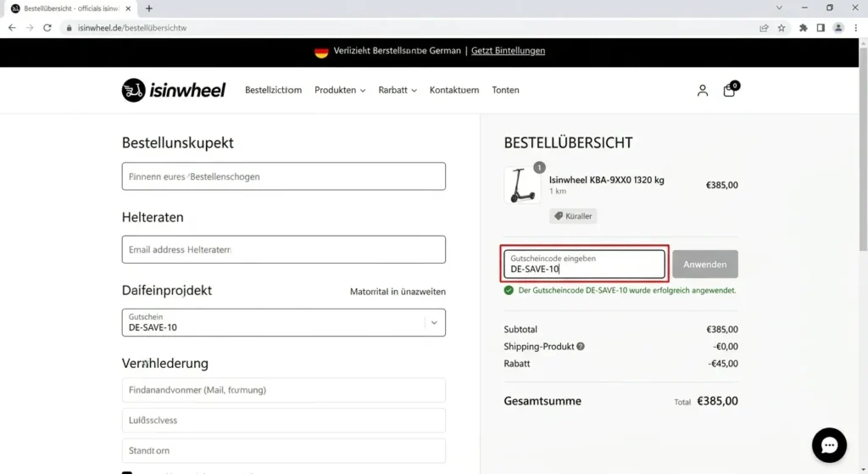Click product name Isinwheel KBA-9XX0 1320 kg

(606, 180)
